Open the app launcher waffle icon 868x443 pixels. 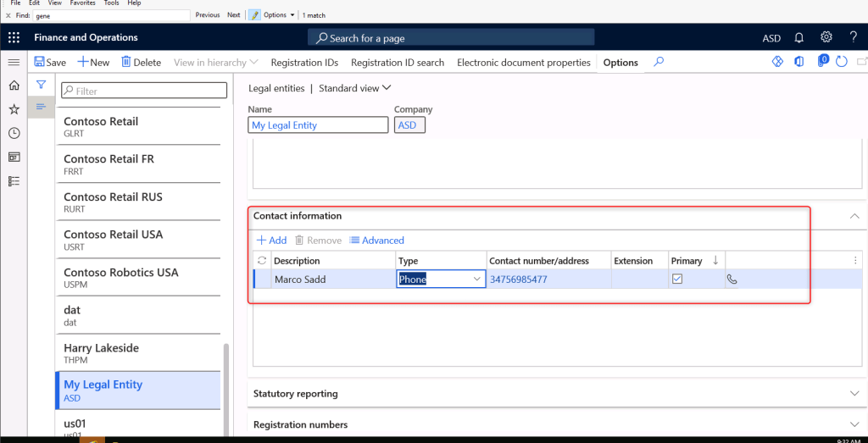pyautogui.click(x=14, y=38)
